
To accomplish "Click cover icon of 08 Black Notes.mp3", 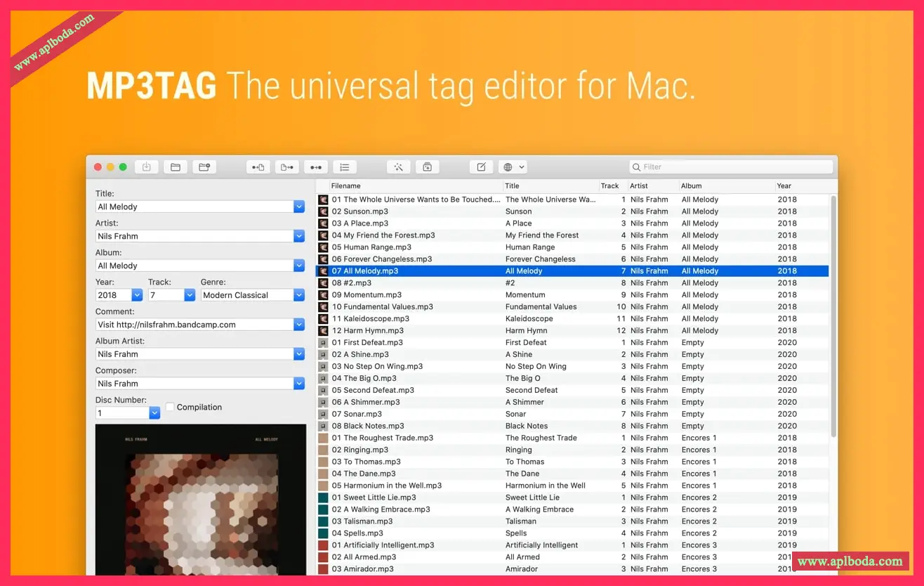I will point(323,426).
